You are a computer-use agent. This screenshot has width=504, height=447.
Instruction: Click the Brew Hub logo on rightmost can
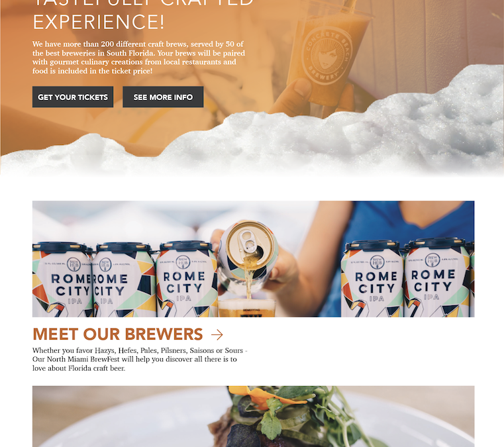[x=432, y=260]
